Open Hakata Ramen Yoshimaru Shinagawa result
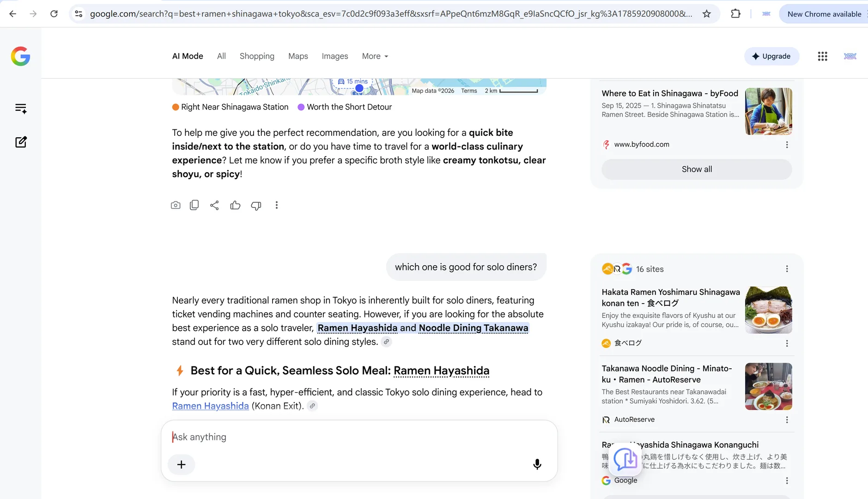Image resolution: width=868 pixels, height=499 pixels. tap(671, 298)
